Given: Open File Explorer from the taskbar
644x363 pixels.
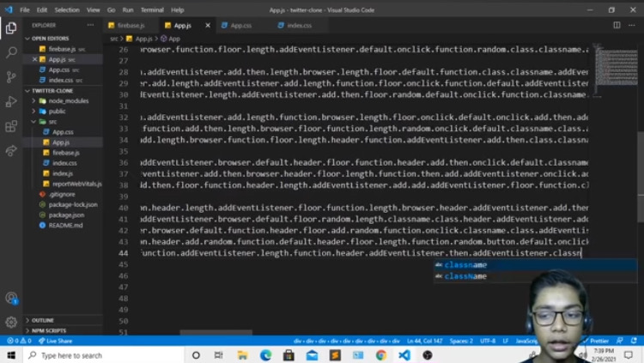Looking at the screenshot, I should coord(242,355).
